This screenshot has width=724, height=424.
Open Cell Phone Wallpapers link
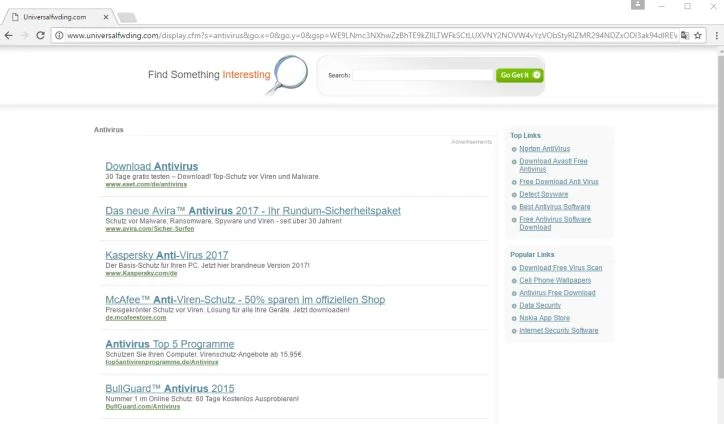pyautogui.click(x=555, y=280)
